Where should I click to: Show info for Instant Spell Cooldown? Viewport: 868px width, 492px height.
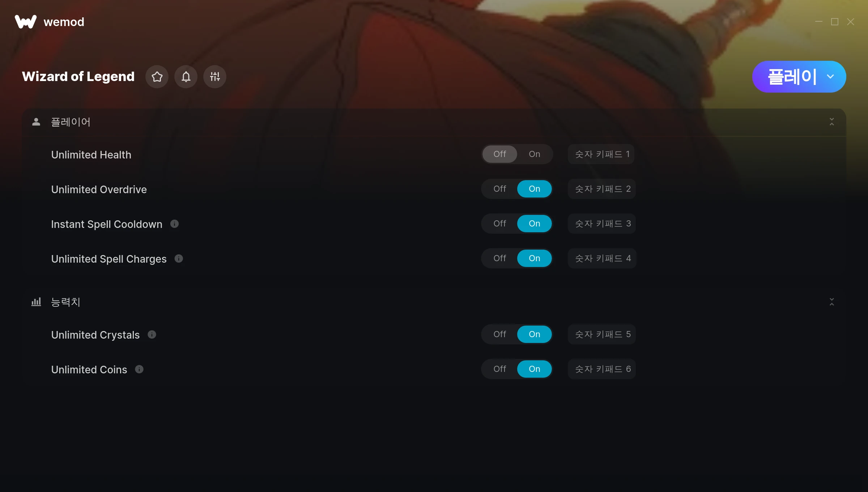point(174,224)
